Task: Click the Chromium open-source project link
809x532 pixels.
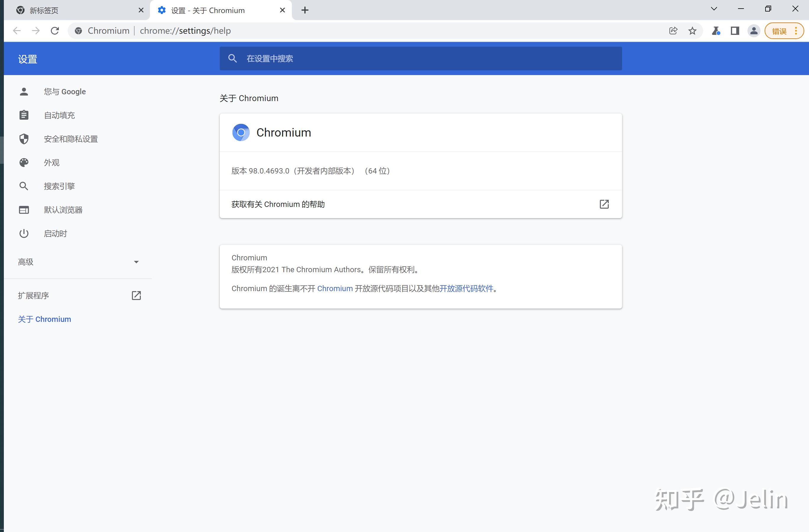Action: (x=335, y=288)
